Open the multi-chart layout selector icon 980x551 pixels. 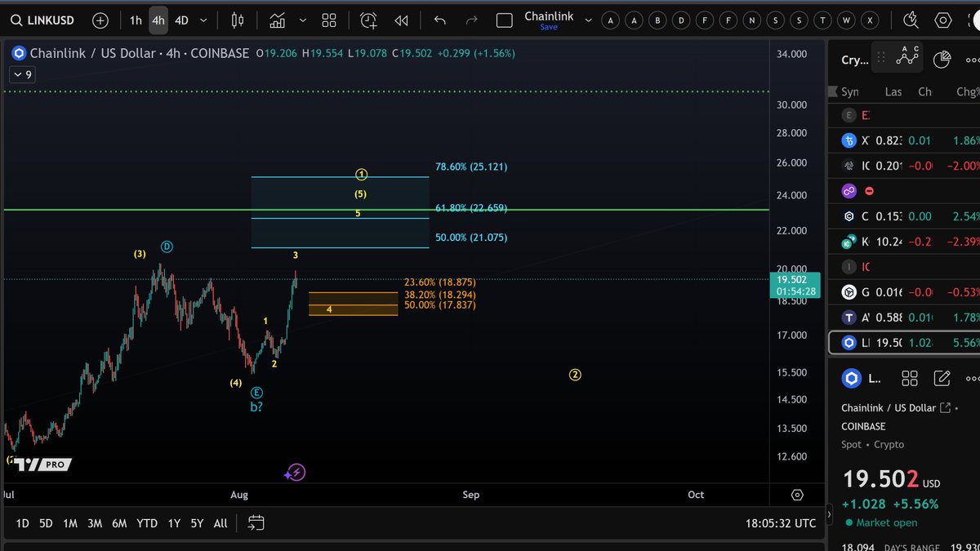(x=328, y=20)
